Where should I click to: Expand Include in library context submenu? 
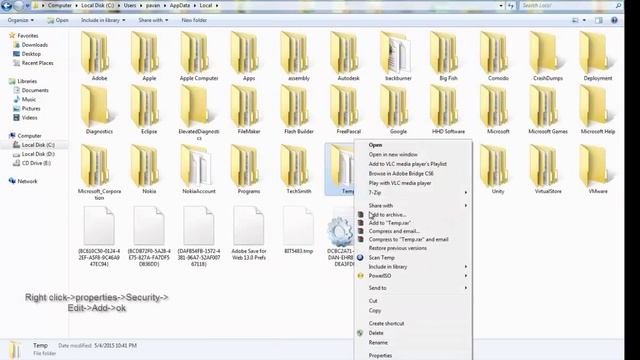click(413, 267)
